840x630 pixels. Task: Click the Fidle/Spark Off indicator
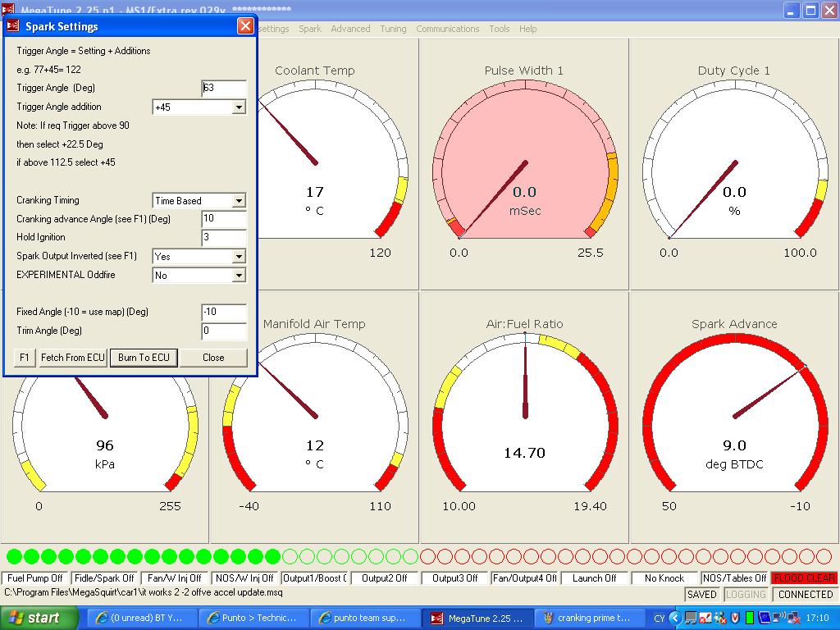pyautogui.click(x=104, y=578)
